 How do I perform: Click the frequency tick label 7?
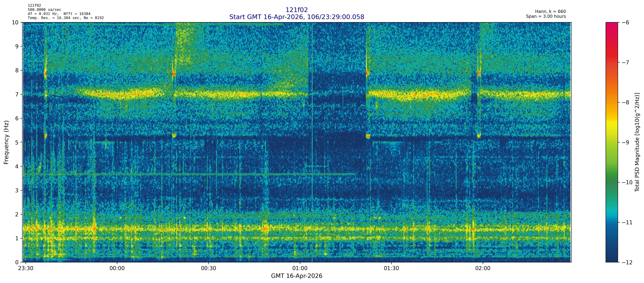17,94
